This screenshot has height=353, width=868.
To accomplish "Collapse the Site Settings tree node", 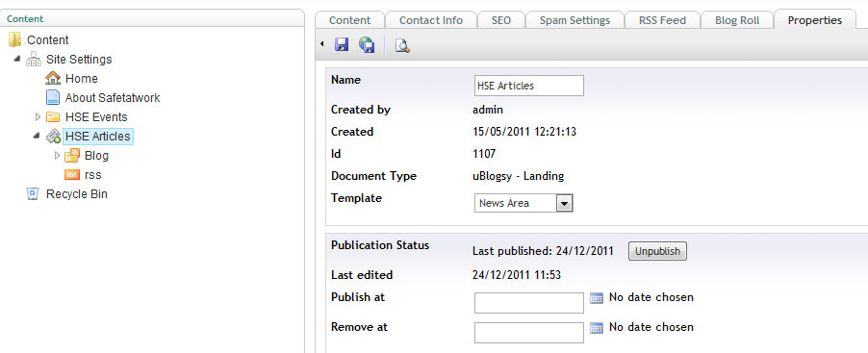I will coord(16,59).
